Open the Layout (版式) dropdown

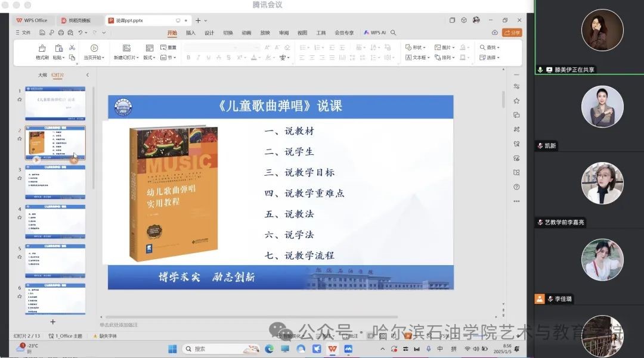(x=148, y=58)
